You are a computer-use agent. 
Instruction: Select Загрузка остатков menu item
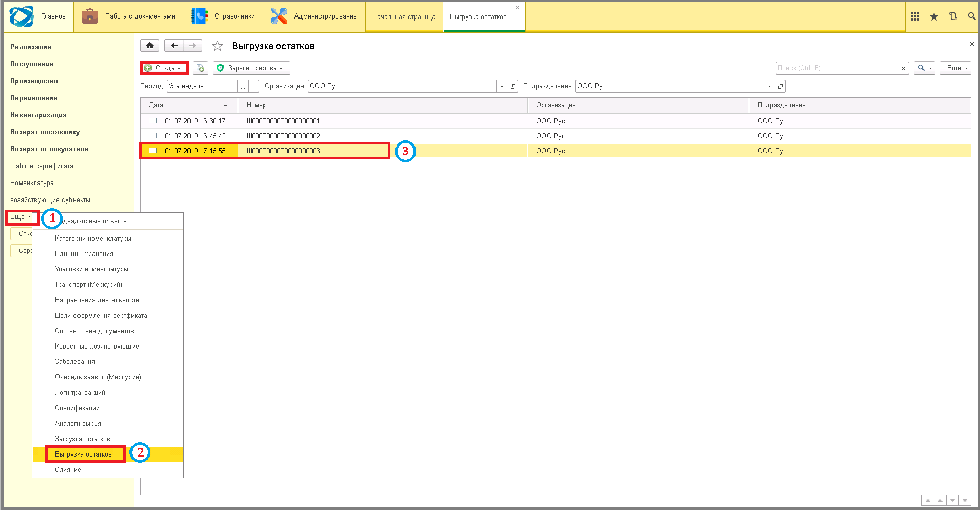pyautogui.click(x=83, y=439)
